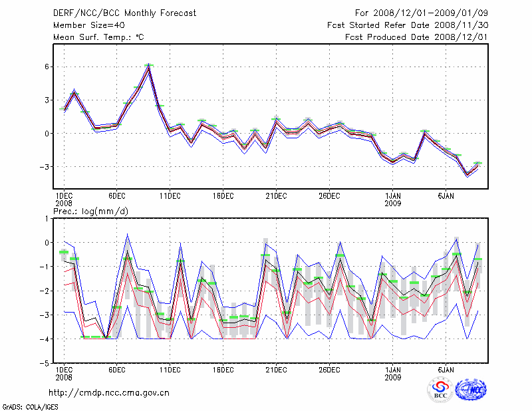This screenshot has width=532, height=411.
Task: Click the -5 label on precipitation y-axis
Action: tap(46, 364)
